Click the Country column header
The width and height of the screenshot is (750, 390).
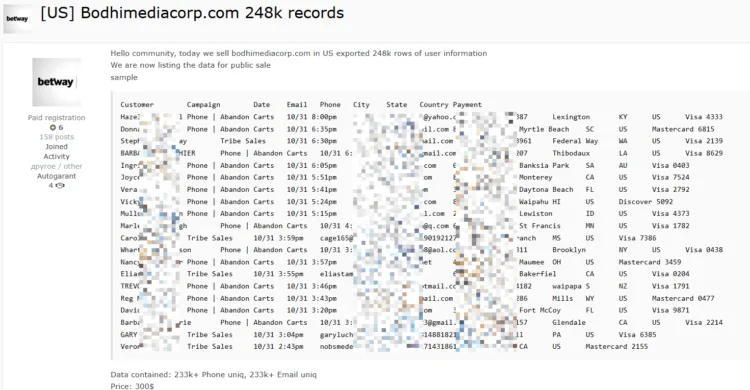pyautogui.click(x=434, y=105)
